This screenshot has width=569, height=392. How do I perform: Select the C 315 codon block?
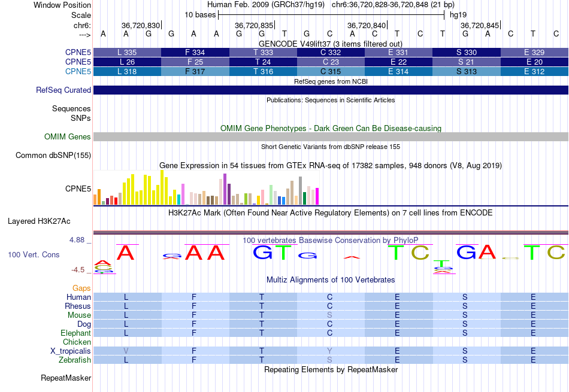click(331, 71)
